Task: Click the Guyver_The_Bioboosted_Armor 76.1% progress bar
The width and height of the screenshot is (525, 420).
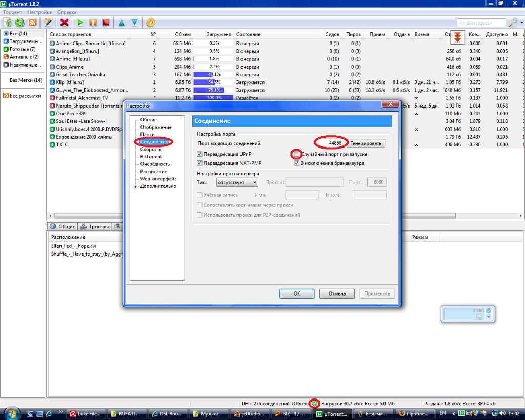Action: point(213,90)
